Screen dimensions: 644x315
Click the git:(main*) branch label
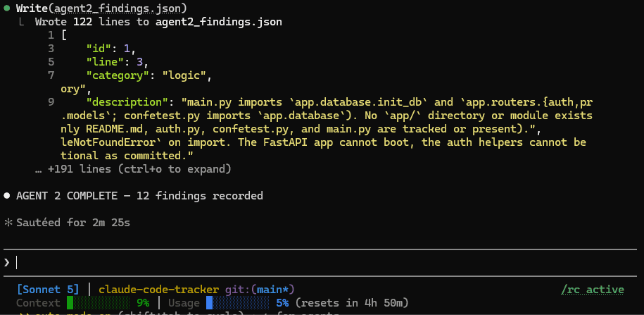point(260,290)
